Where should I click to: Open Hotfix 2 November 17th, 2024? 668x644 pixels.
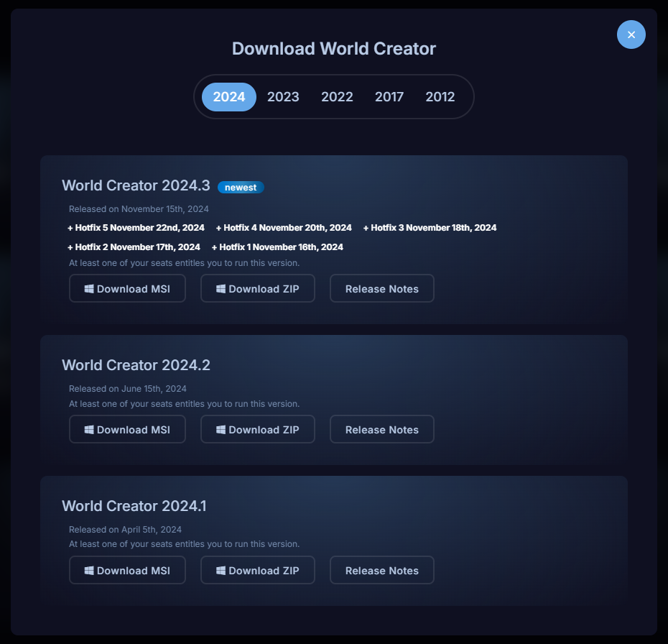click(x=134, y=247)
